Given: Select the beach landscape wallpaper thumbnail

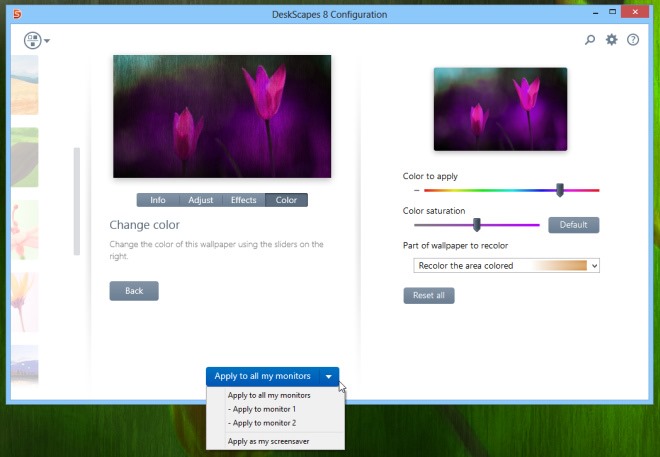Looking at the screenshot, I should 25,85.
